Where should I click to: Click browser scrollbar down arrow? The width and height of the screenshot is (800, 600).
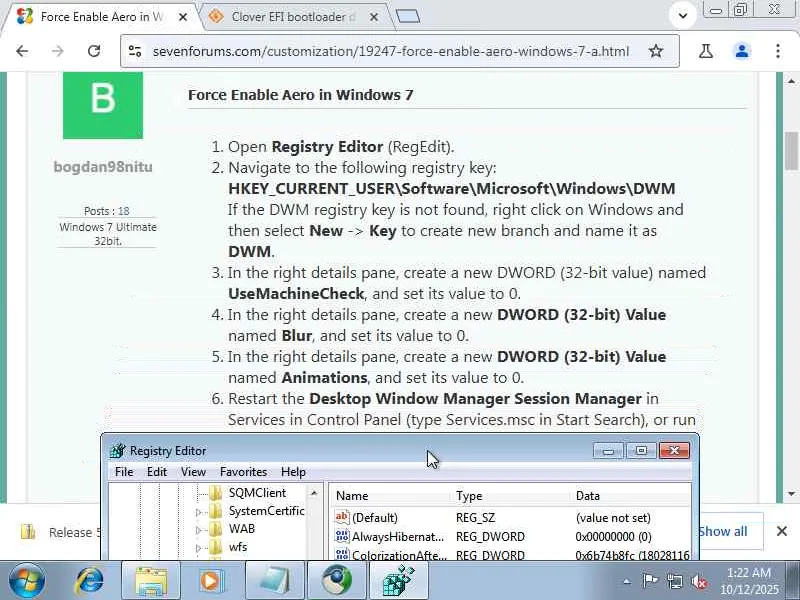pos(791,494)
